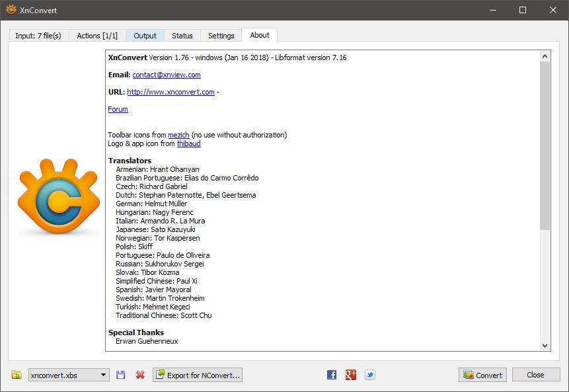This screenshot has height=392, width=569.
Task: Switch to Input: 7 file(s) tab
Action: click(38, 36)
